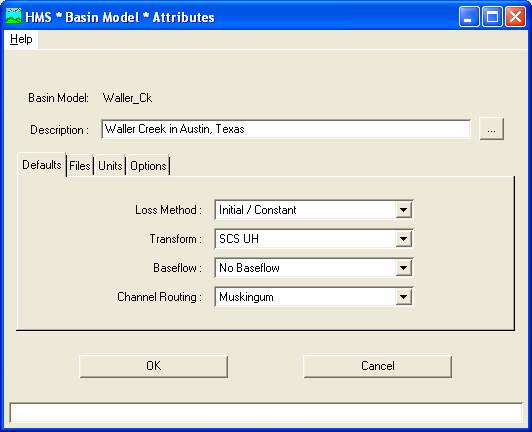Confirm with the OK button

(154, 366)
